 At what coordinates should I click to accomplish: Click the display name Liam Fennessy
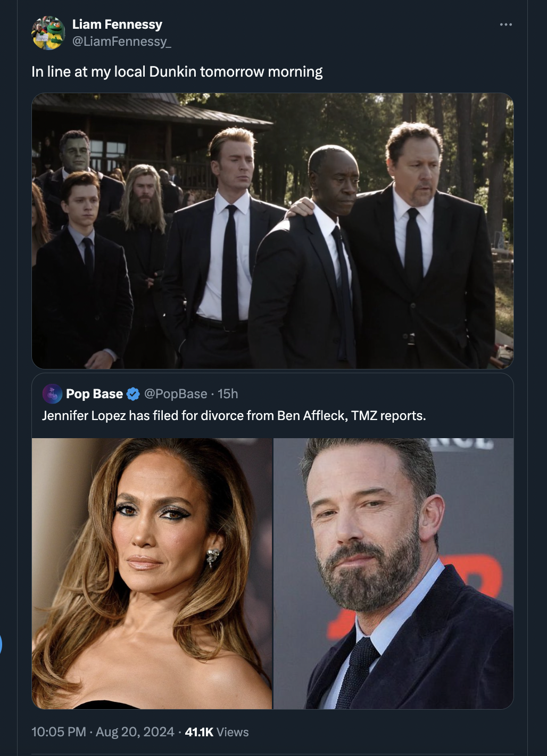point(117,23)
